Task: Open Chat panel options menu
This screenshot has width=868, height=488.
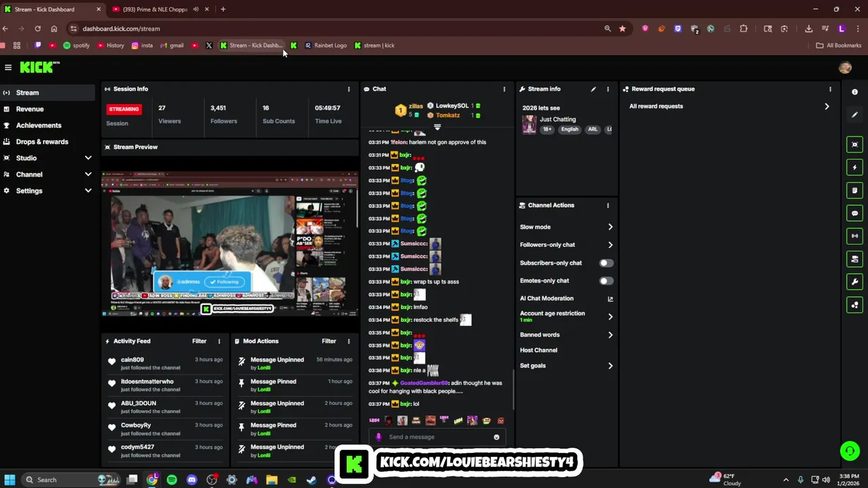Action: [x=504, y=89]
